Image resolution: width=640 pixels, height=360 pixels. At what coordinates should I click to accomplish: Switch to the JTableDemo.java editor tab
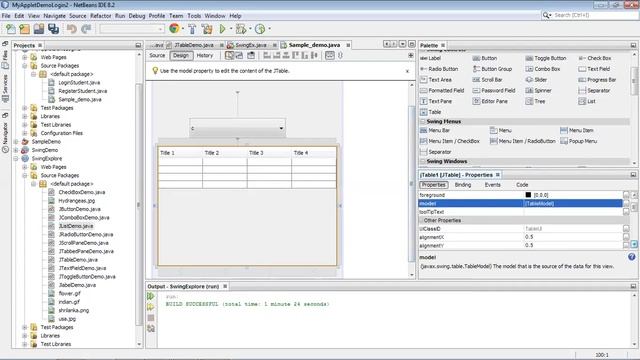pos(194,45)
